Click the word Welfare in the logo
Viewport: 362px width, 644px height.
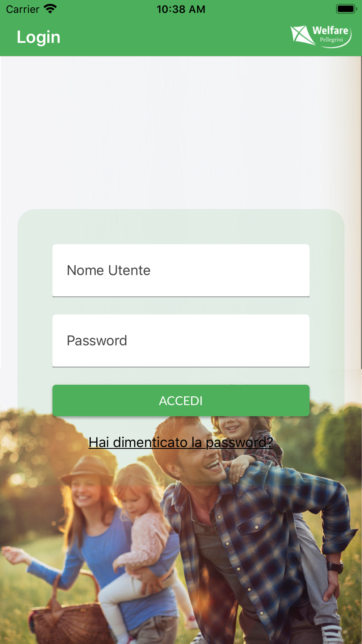(330, 30)
